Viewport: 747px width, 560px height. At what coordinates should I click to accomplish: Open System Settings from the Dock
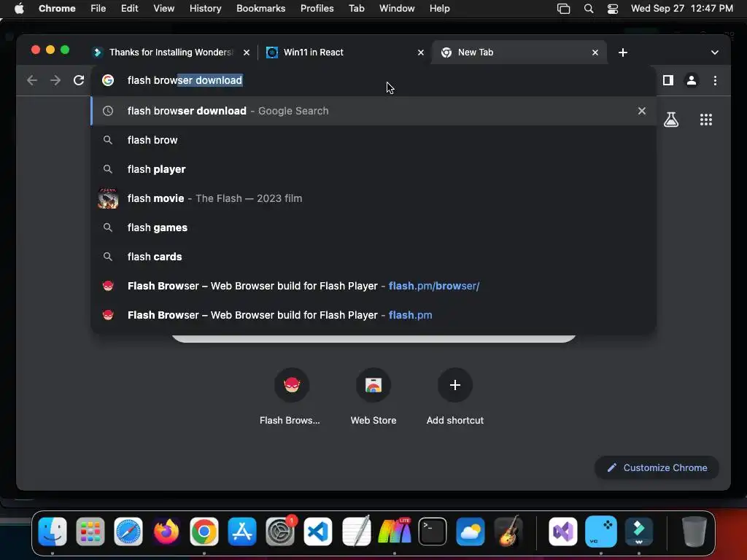click(x=280, y=532)
